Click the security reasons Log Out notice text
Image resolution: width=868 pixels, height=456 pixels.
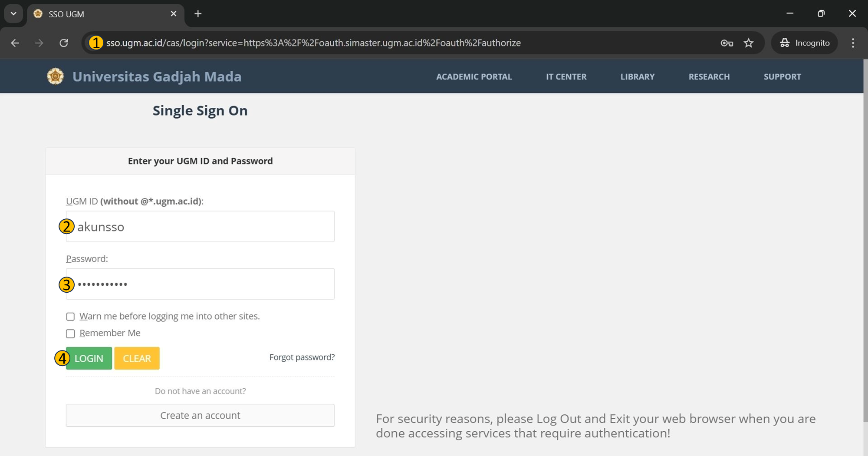coord(596,426)
